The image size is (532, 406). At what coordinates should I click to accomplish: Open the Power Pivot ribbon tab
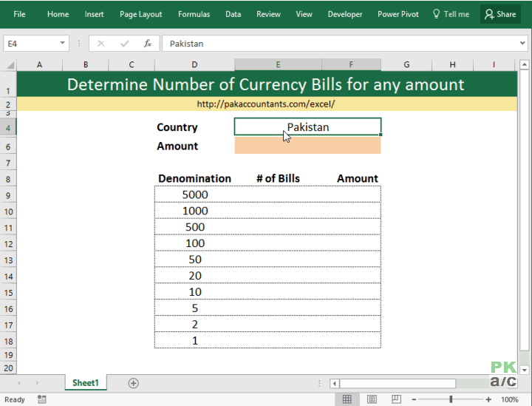398,14
